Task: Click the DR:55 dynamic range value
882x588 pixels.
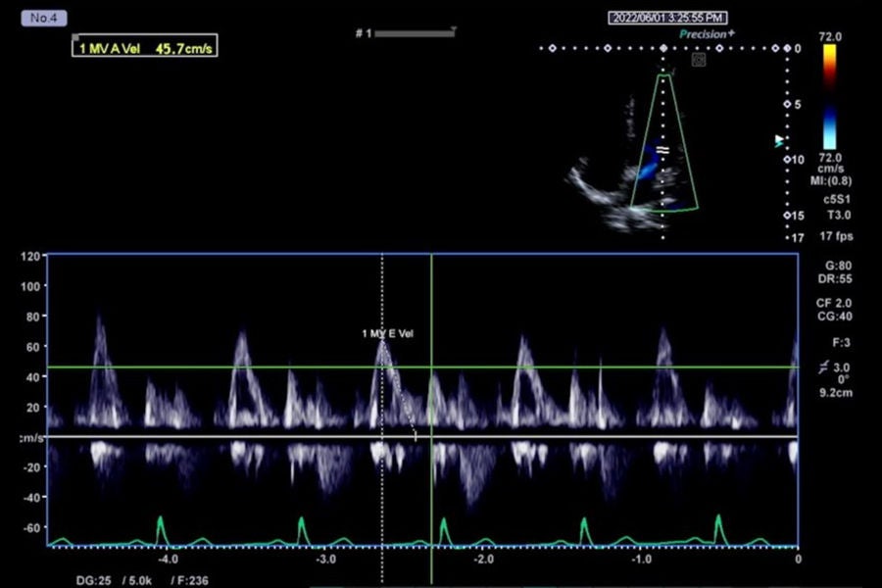Action: point(835,279)
